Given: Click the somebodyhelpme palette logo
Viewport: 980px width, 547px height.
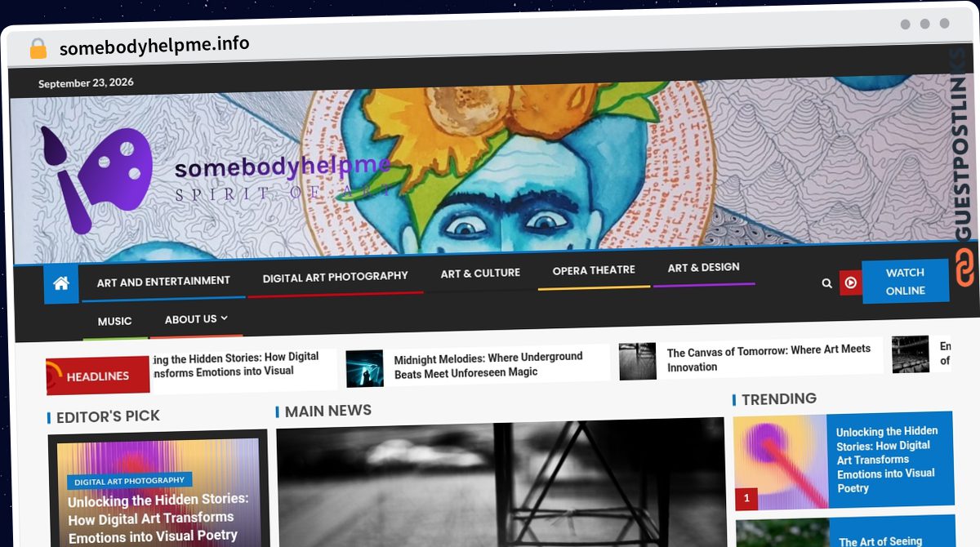Looking at the screenshot, I should [98, 180].
